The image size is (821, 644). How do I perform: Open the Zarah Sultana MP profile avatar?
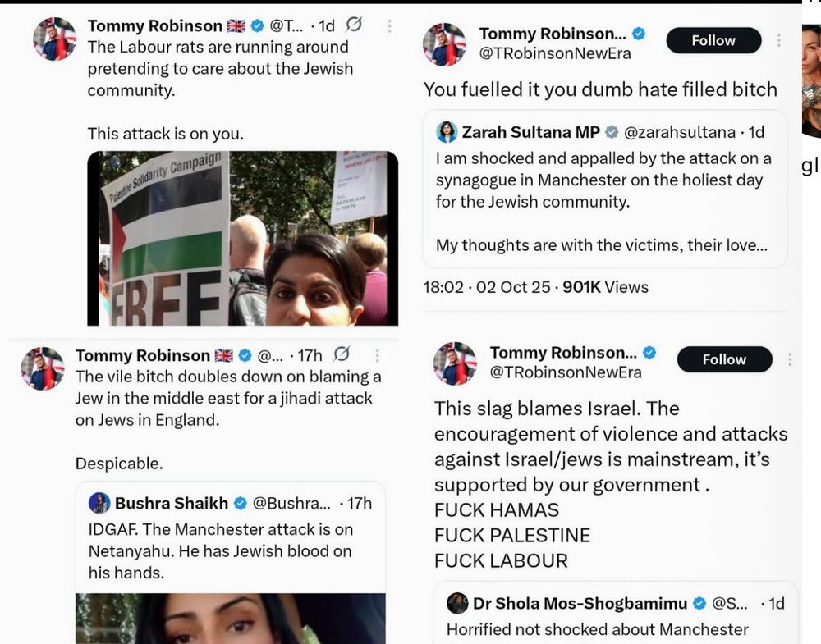point(447,132)
